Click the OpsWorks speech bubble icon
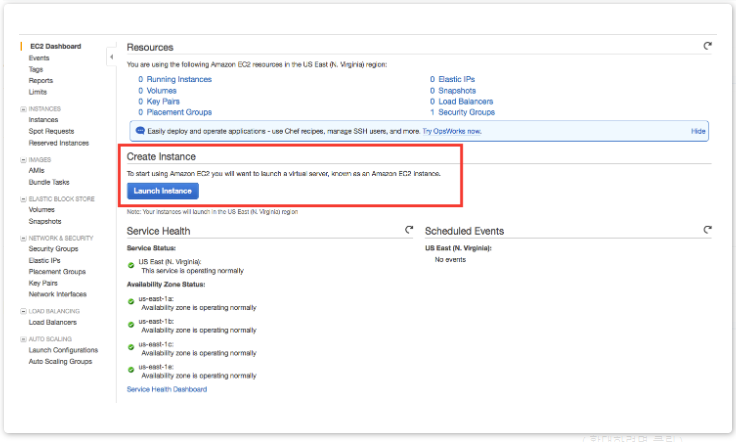The image size is (736, 442). pos(140,130)
